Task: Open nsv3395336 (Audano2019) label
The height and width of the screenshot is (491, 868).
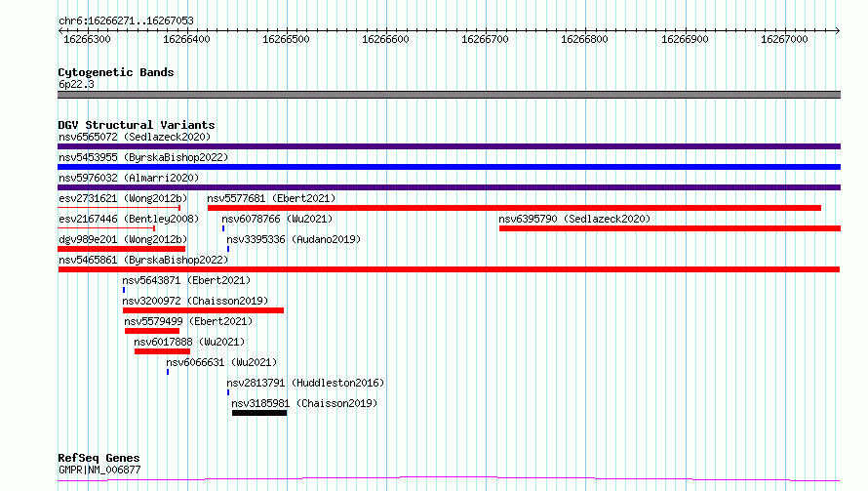Action: (294, 239)
